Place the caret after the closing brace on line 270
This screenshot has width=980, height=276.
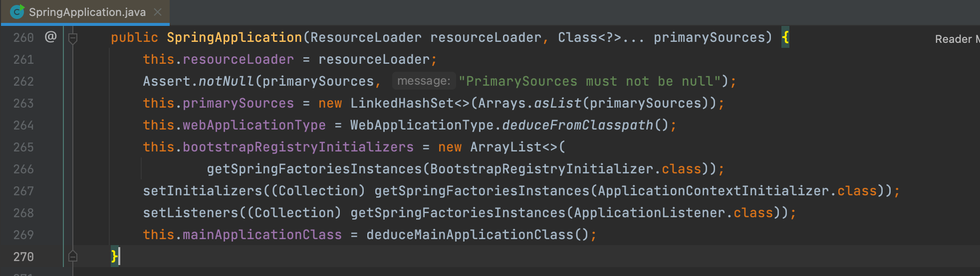tap(120, 257)
